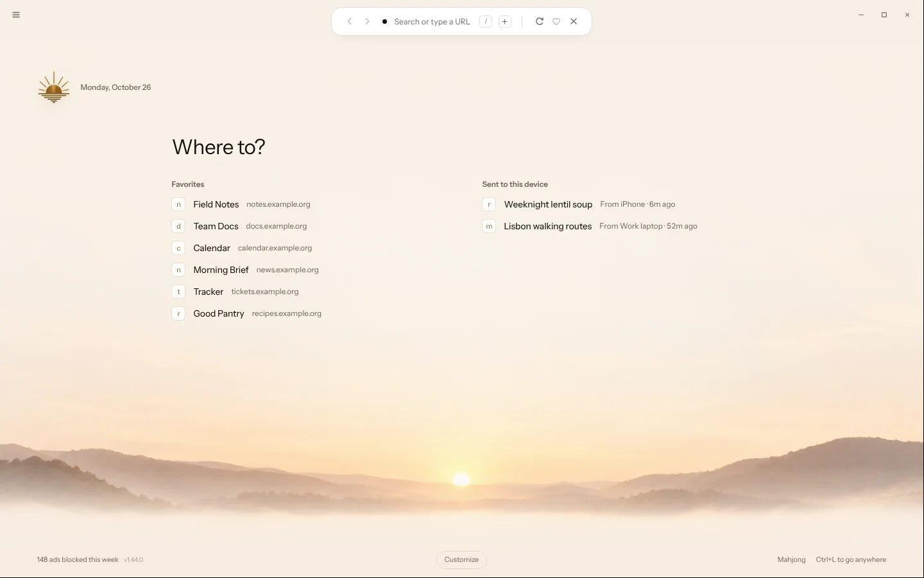This screenshot has width=924, height=578.
Task: Open a new tab with plus icon
Action: pos(505,22)
